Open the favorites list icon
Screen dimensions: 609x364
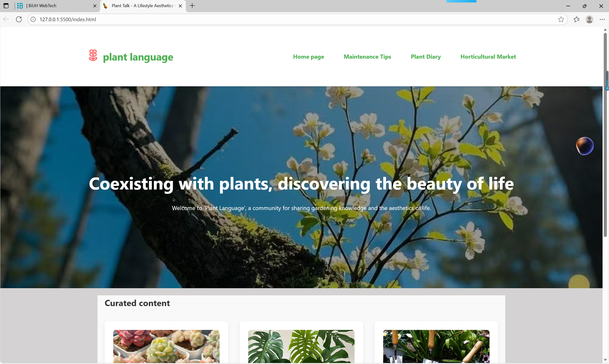[x=576, y=19]
